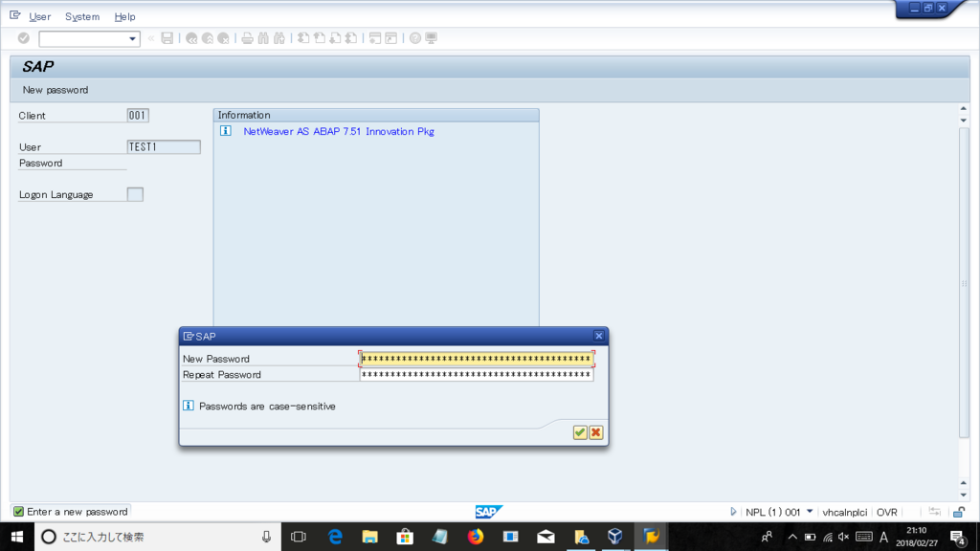Click NetWeaver AS ABAP 7.51 Innovation Pkg text
The height and width of the screenshot is (551, 980).
pyautogui.click(x=339, y=131)
